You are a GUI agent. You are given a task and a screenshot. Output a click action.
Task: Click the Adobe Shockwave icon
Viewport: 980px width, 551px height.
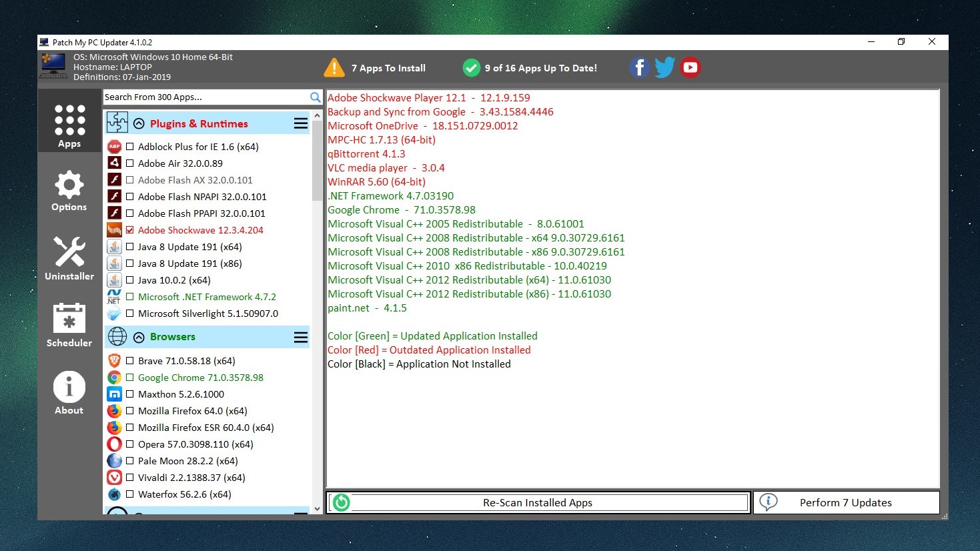pos(115,230)
